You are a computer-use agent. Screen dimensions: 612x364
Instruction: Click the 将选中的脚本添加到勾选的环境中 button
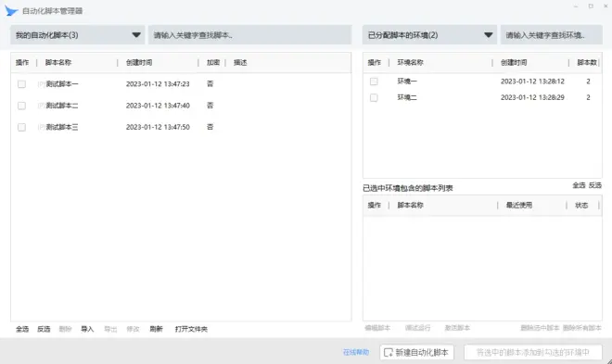pyautogui.click(x=533, y=352)
